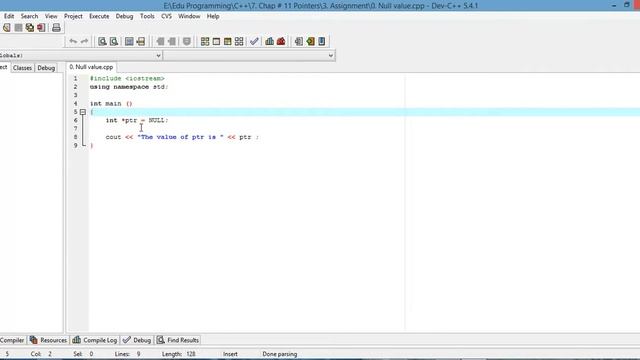The image size is (640, 360).
Task: Open the Search menu
Action: click(x=29, y=16)
